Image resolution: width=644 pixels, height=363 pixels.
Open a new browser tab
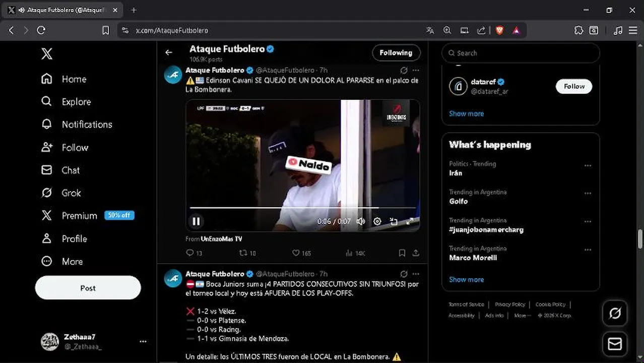(x=134, y=10)
